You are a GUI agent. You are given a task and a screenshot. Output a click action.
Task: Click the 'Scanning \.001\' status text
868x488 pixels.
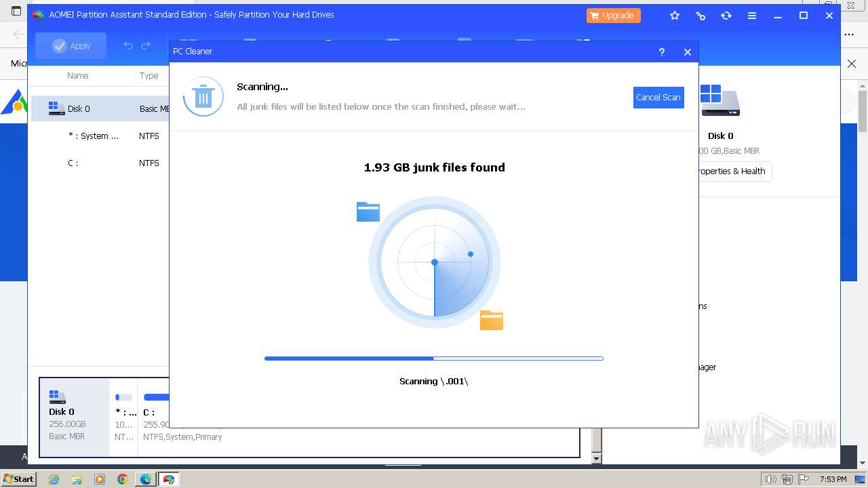pyautogui.click(x=434, y=382)
